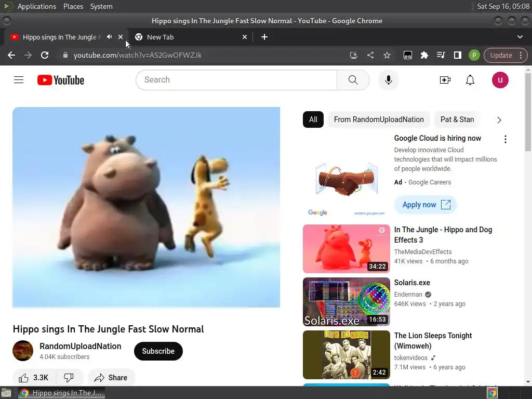Go back with browser back arrow
Screen dimensions: 532x399
(x=11, y=55)
